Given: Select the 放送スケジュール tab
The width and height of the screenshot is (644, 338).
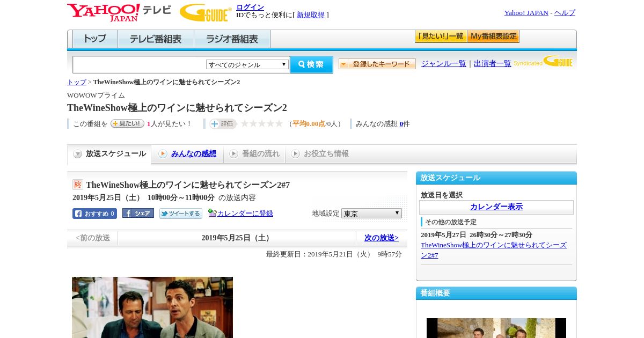Looking at the screenshot, I should tap(109, 154).
